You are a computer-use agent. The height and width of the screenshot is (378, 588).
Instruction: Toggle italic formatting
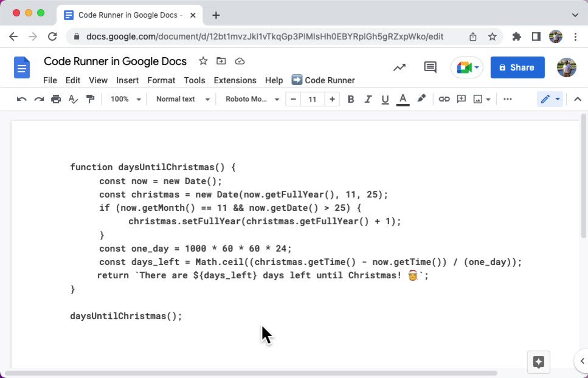368,98
